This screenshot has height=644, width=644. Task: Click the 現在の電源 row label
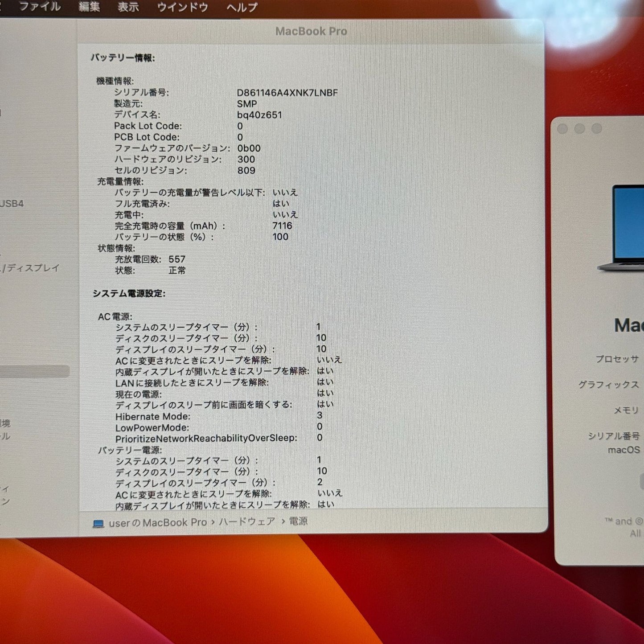pos(139,394)
